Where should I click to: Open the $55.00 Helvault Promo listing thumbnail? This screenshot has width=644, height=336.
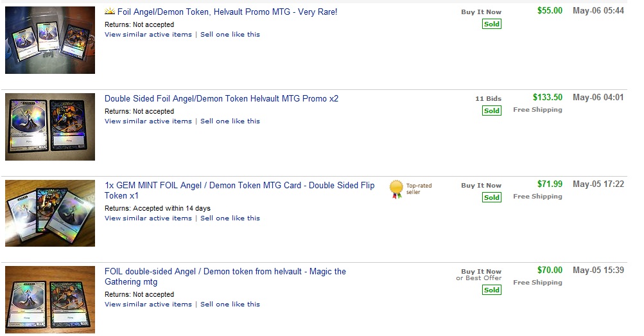point(50,40)
